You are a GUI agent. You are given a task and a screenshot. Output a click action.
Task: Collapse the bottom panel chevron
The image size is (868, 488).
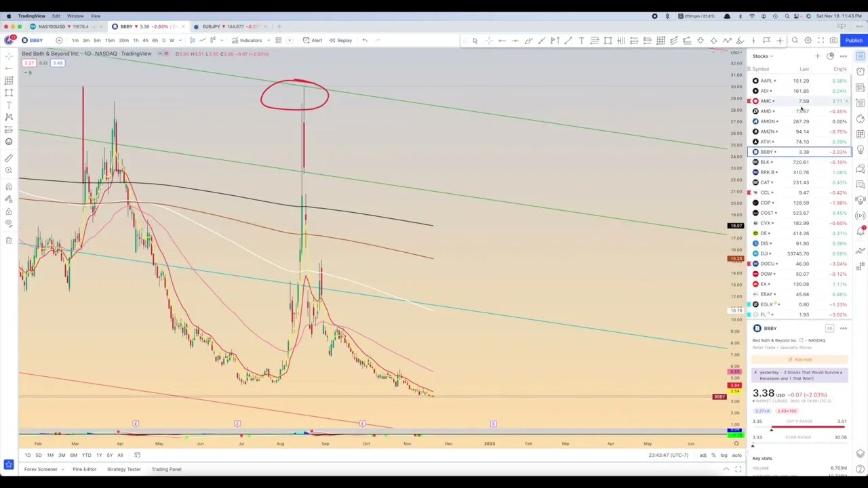point(726,469)
